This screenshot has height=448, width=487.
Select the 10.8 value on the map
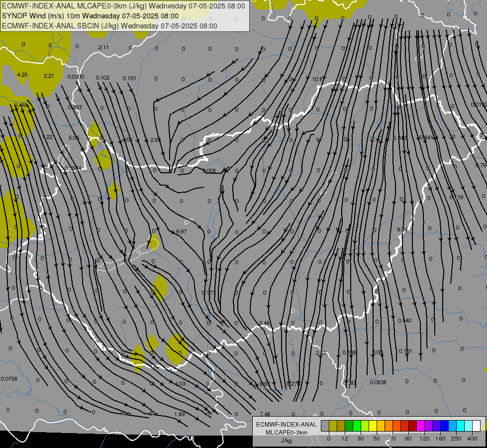point(317,79)
